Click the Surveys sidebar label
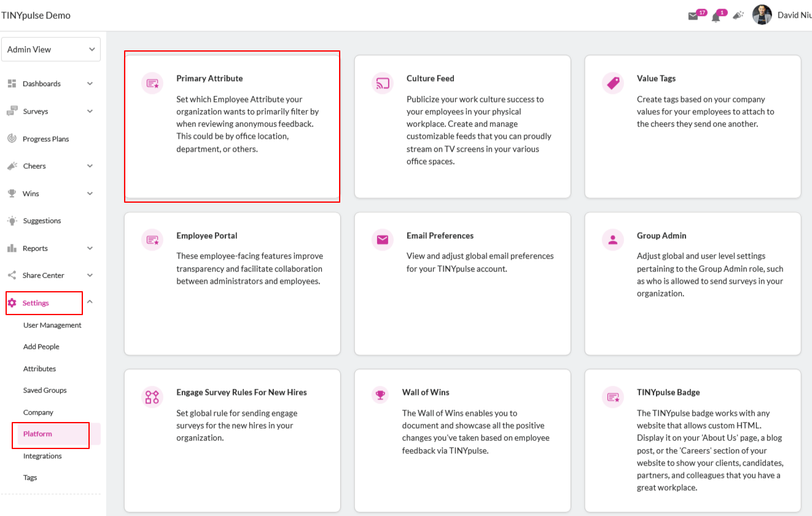Image resolution: width=812 pixels, height=516 pixels. point(35,111)
